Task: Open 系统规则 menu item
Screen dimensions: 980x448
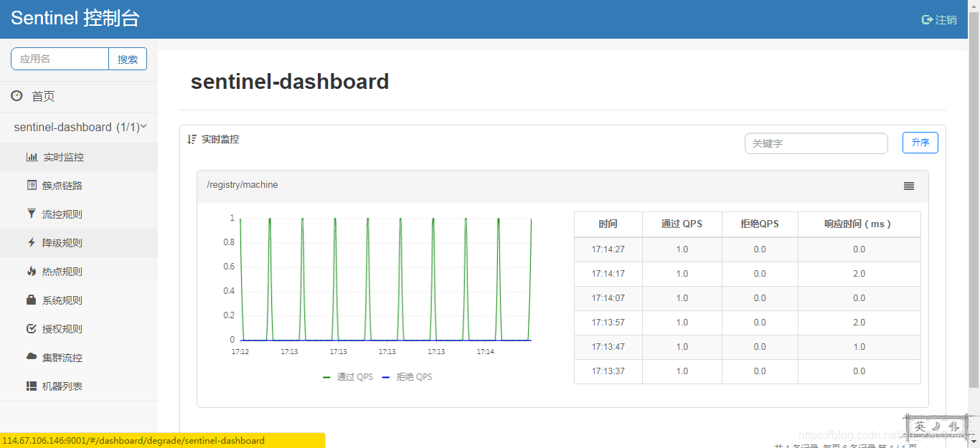Action: (62, 300)
